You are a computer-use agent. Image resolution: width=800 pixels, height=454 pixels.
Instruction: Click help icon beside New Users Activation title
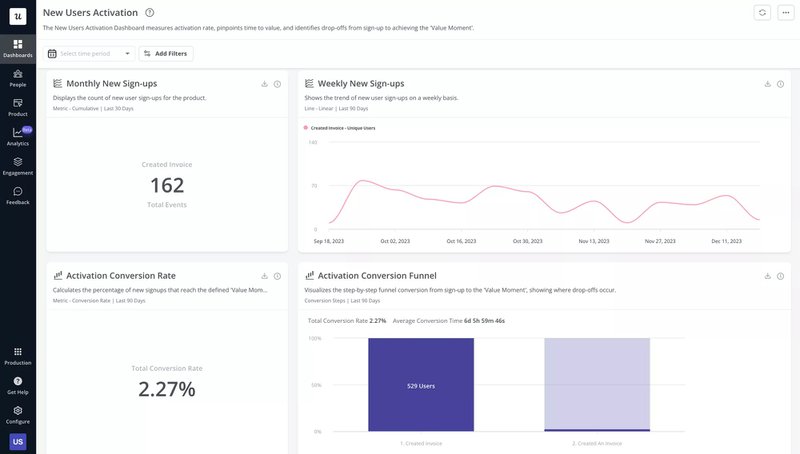[150, 12]
